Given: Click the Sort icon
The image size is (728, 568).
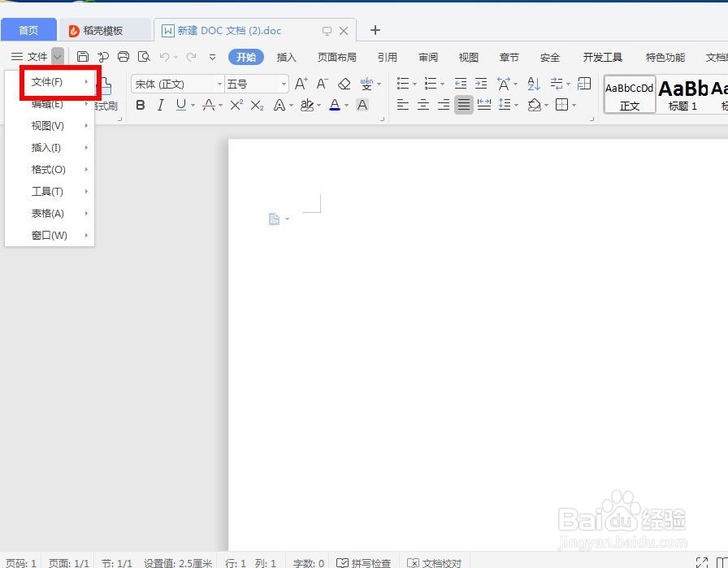Looking at the screenshot, I should click(x=534, y=84).
